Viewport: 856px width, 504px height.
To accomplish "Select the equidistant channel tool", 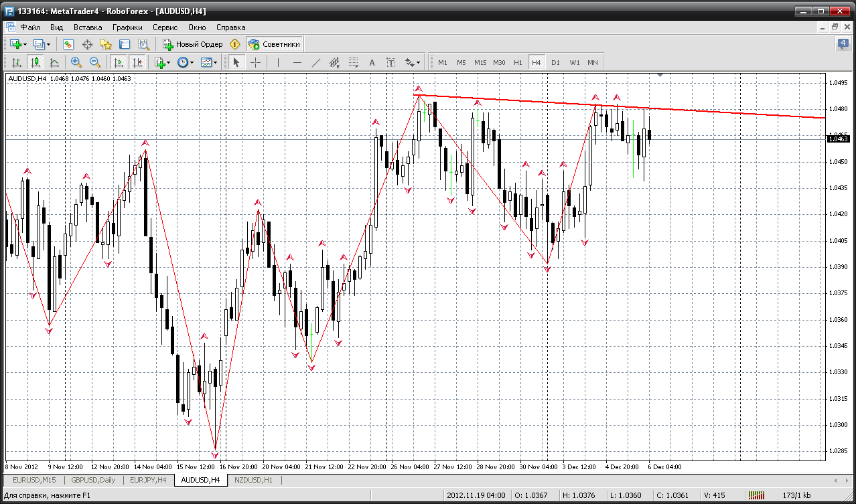I will 335,62.
